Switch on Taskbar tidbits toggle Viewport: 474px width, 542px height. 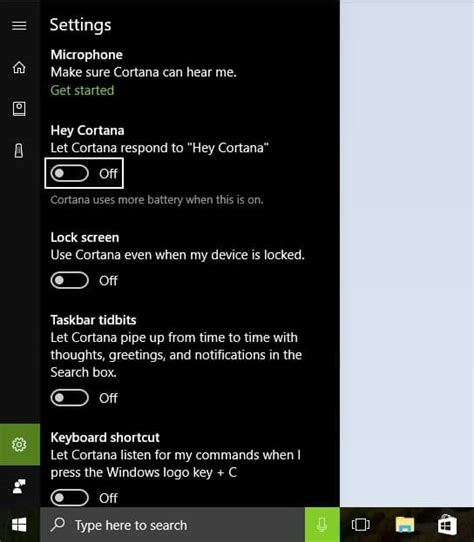click(70, 398)
